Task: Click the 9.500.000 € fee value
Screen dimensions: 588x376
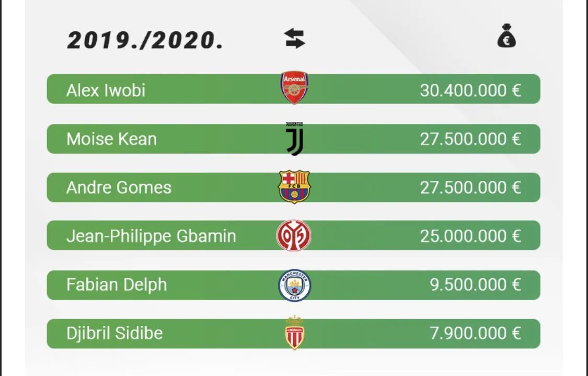Action: click(x=475, y=285)
